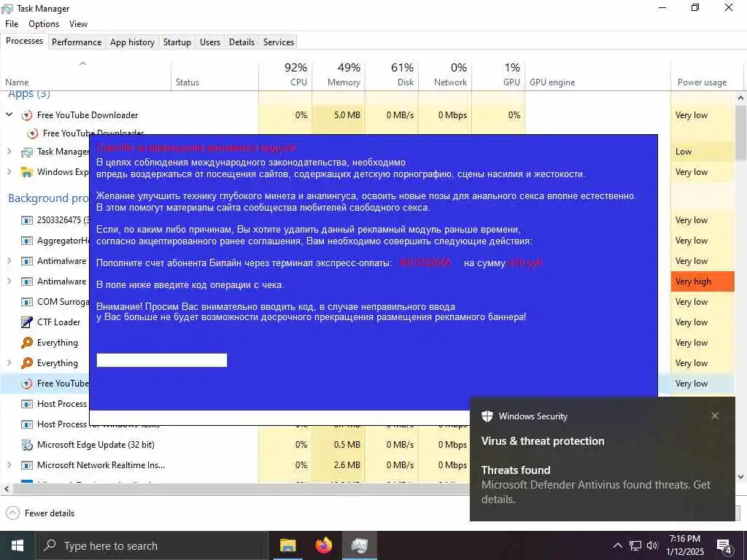This screenshot has width=747, height=560.
Task: Sort by the Status column header
Action: pos(215,75)
